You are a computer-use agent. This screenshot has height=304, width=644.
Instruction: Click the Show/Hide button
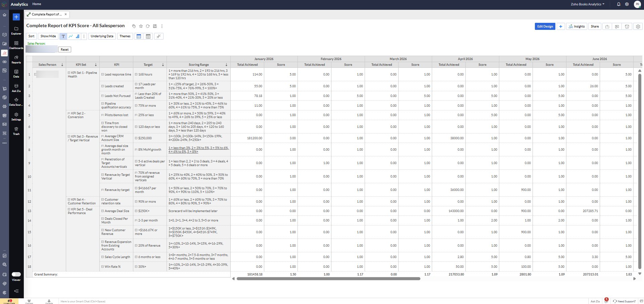(48, 36)
